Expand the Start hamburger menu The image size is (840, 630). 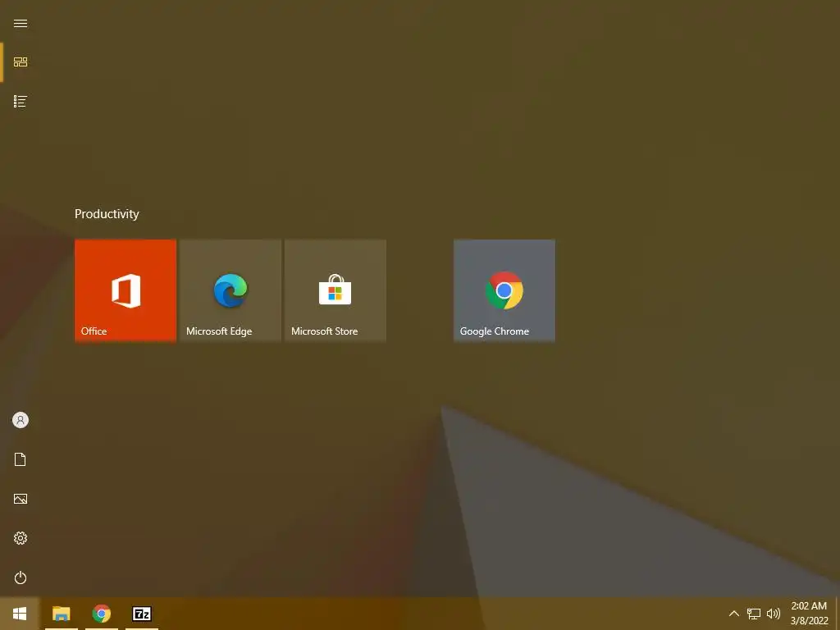pos(21,23)
